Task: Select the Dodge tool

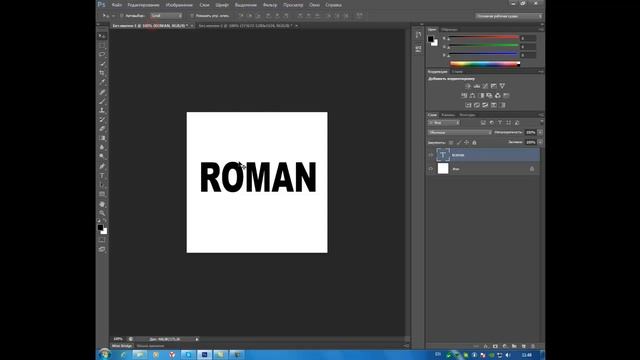Action: [x=102, y=156]
